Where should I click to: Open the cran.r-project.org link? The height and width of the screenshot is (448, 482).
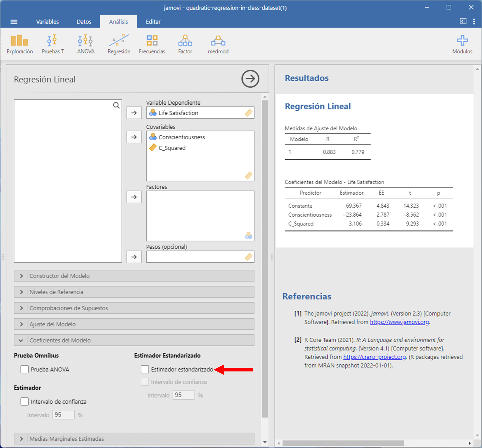coord(374,357)
